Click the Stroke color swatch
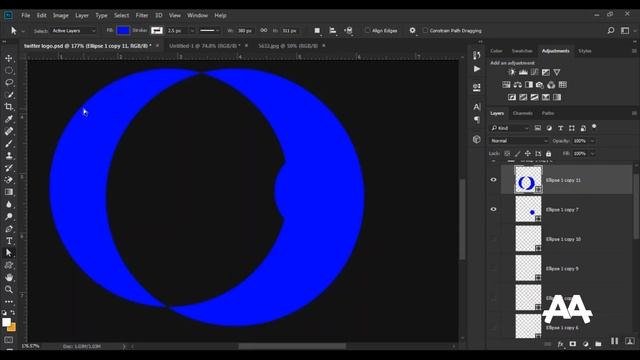The width and height of the screenshot is (640, 360). click(x=157, y=31)
